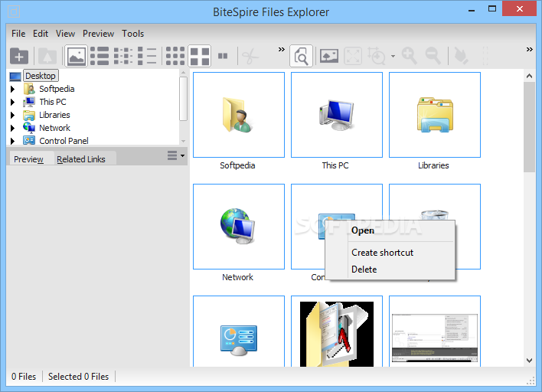
Task: Open the View menu
Action: (x=65, y=34)
